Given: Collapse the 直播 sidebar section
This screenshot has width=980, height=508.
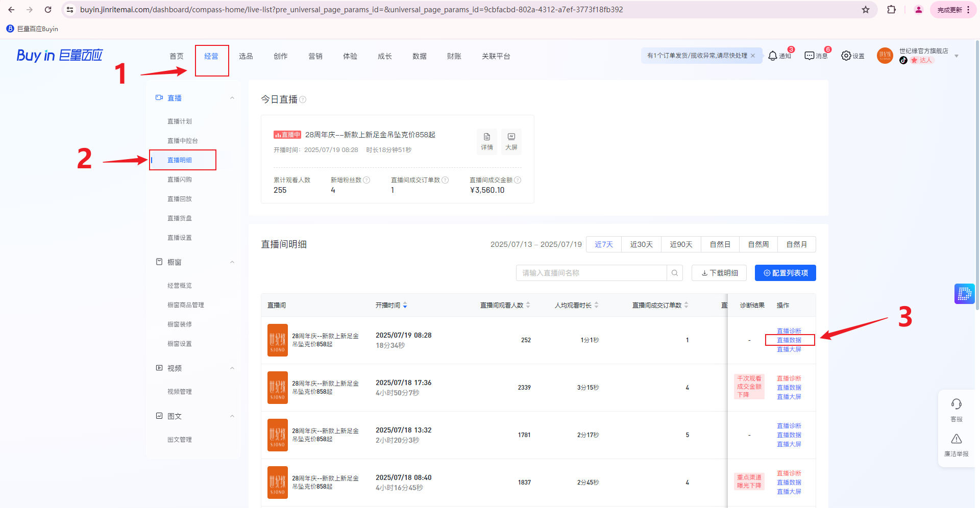Looking at the screenshot, I should (232, 98).
